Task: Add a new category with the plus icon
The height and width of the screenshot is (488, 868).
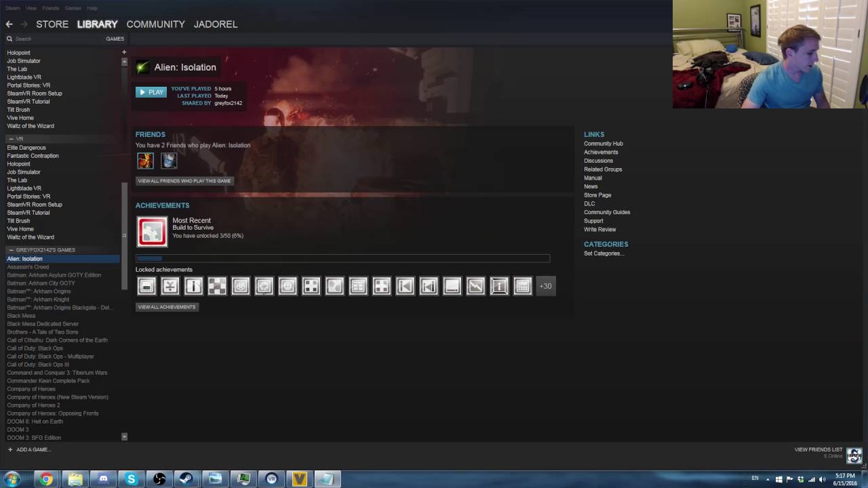Action: point(124,52)
